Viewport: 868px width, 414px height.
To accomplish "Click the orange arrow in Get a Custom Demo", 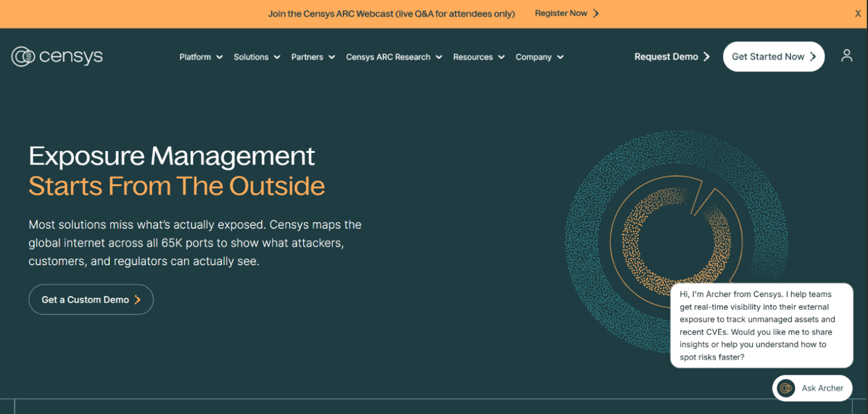I will (x=137, y=299).
